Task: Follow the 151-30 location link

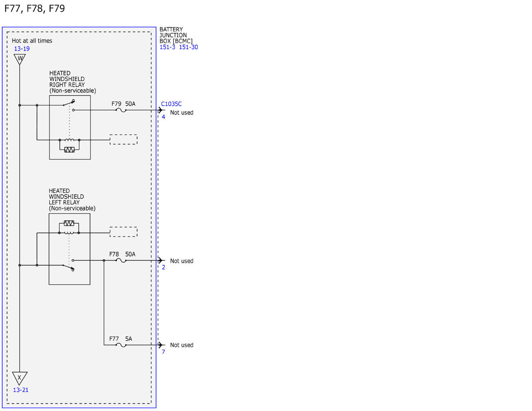Action: [x=188, y=47]
